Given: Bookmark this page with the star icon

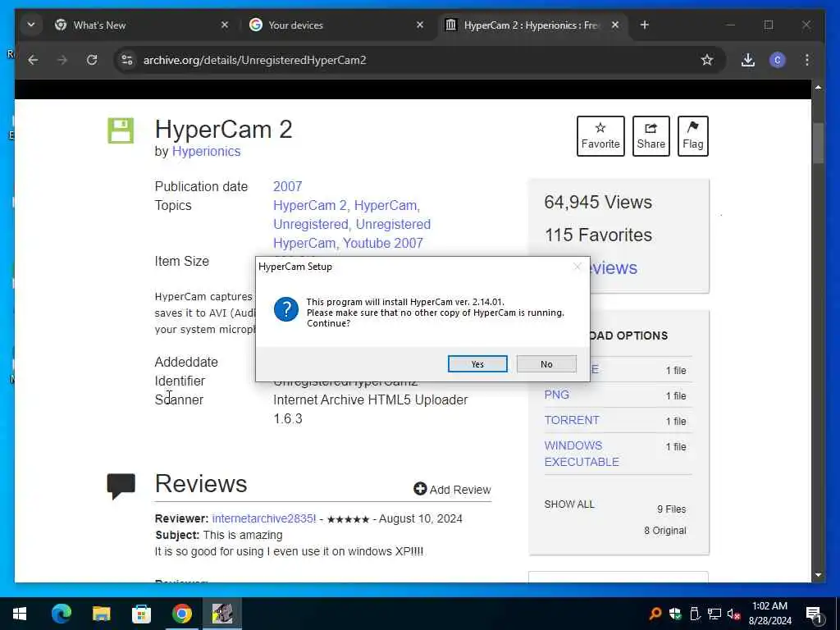Looking at the screenshot, I should [707, 60].
